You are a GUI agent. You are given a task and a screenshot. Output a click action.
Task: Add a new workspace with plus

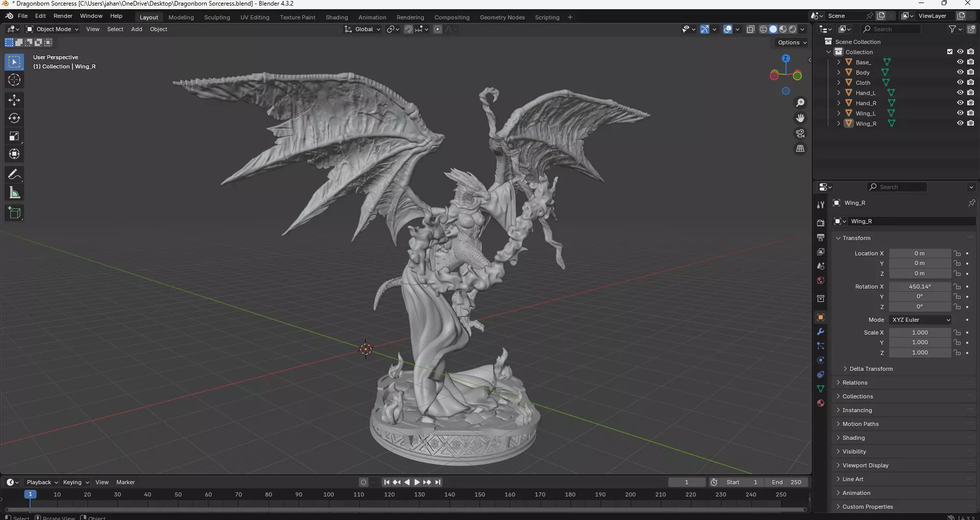pyautogui.click(x=570, y=17)
